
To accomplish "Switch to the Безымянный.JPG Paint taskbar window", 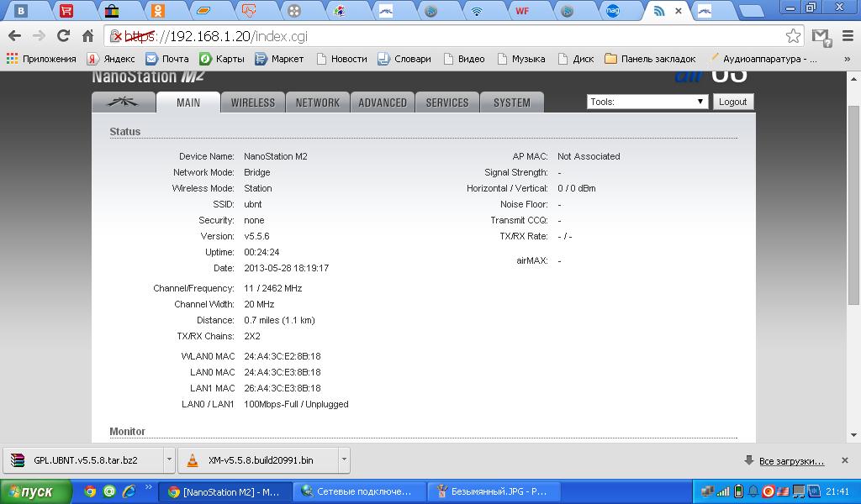I will 494,492.
